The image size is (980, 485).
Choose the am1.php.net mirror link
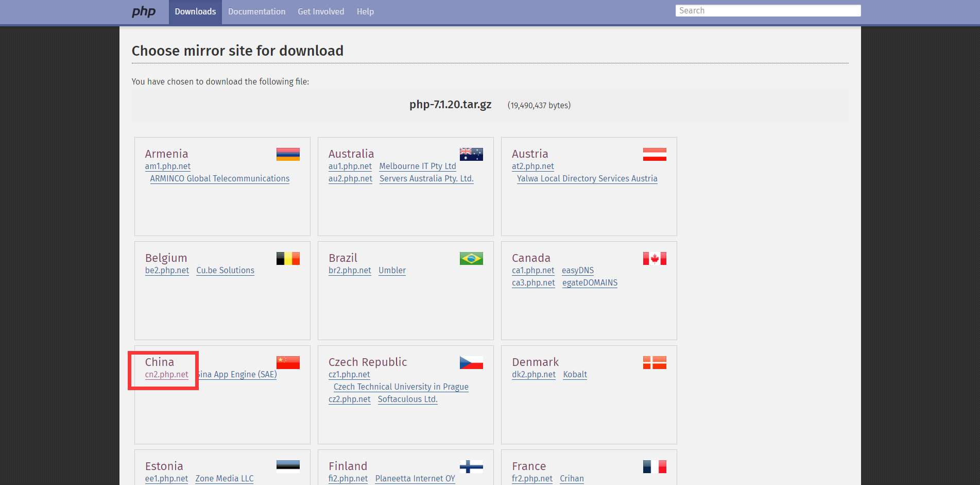167,166
